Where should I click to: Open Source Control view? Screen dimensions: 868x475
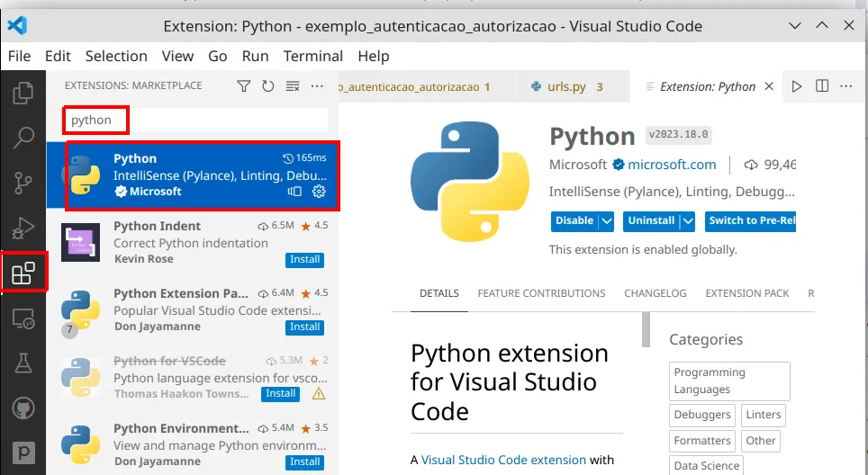point(23,183)
